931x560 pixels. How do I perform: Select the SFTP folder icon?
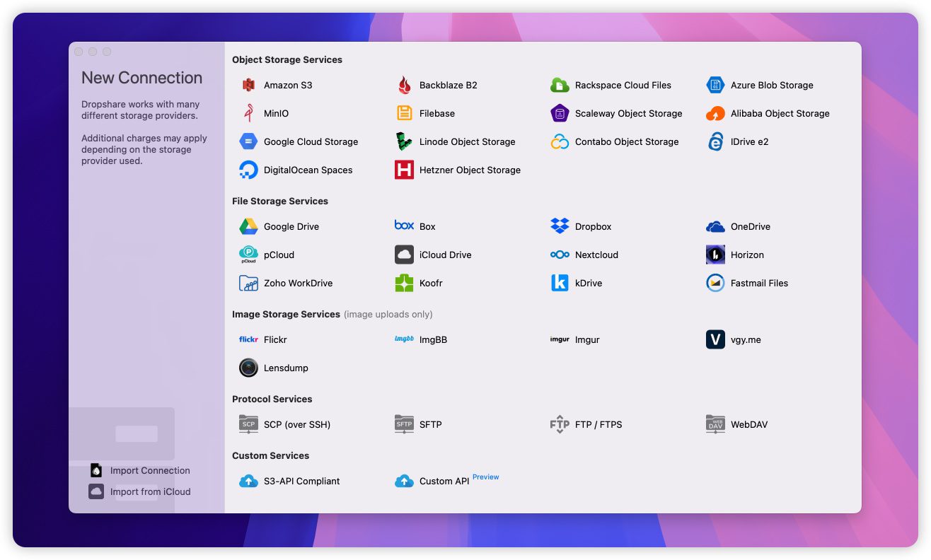tap(404, 424)
